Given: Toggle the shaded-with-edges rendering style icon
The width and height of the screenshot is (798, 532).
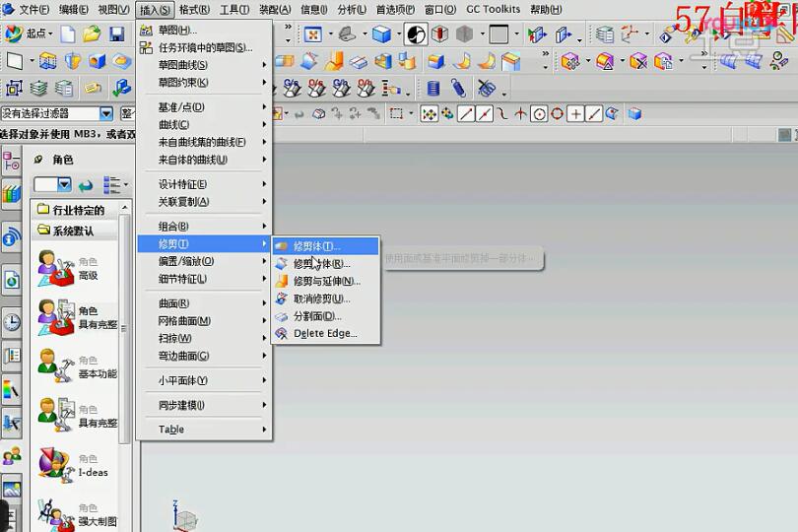Looking at the screenshot, I should pyautogui.click(x=380, y=34).
